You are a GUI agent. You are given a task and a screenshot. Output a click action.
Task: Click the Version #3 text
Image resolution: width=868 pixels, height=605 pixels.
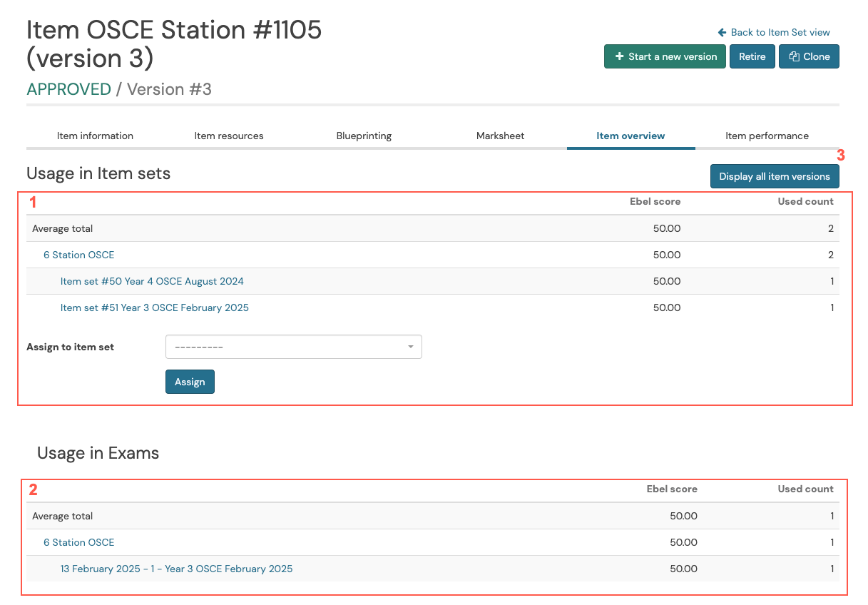pyautogui.click(x=169, y=89)
